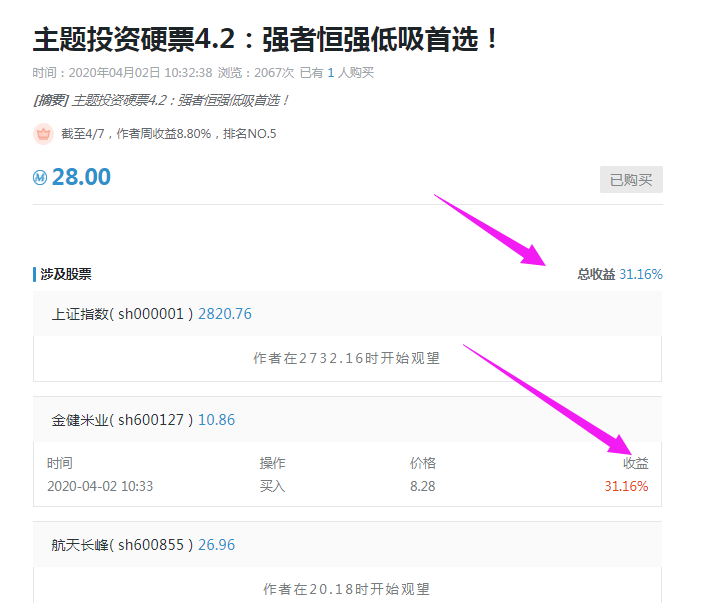The width and height of the screenshot is (720, 603).
Task: Click the price cell 8.28
Action: [422, 486]
